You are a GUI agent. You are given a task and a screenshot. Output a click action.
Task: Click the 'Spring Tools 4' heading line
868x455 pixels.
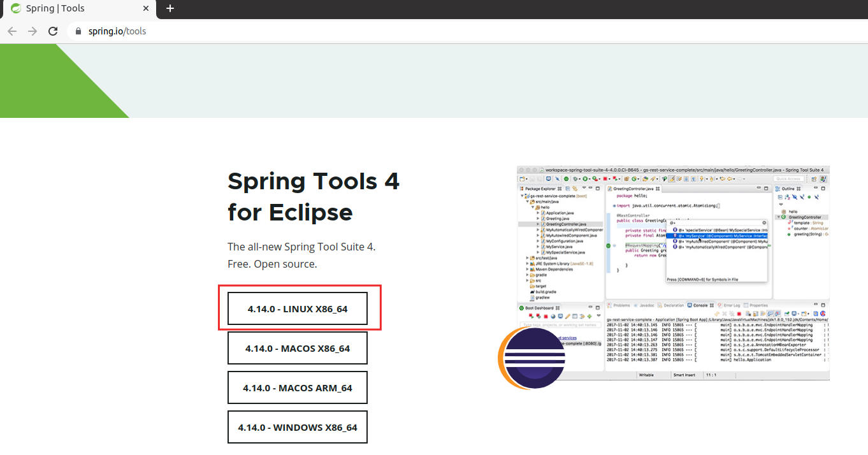click(314, 182)
